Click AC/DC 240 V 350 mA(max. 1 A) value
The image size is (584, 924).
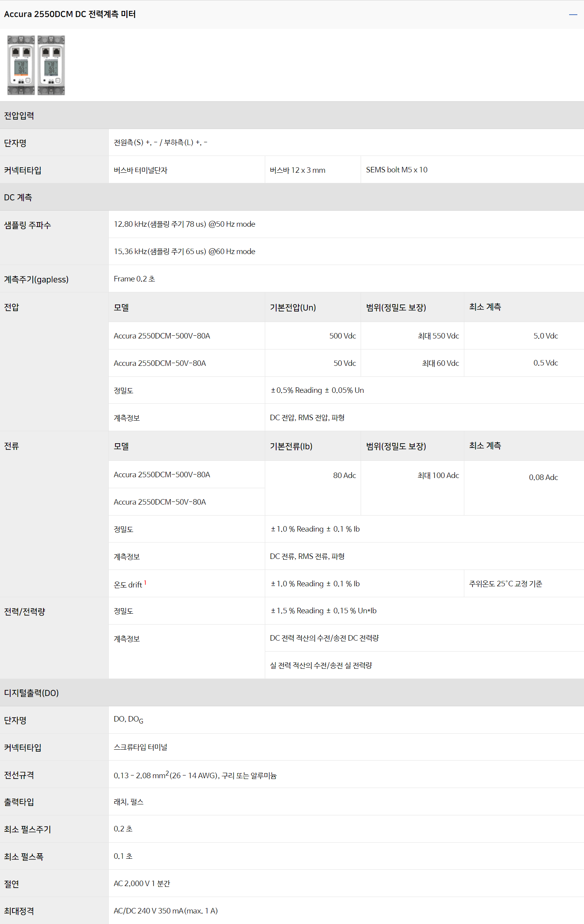point(165,911)
